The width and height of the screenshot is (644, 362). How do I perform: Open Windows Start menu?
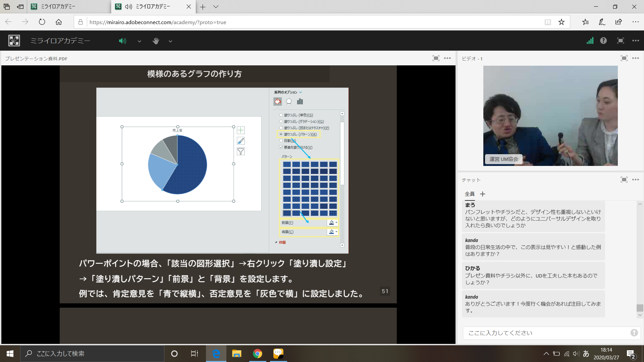tap(10, 354)
